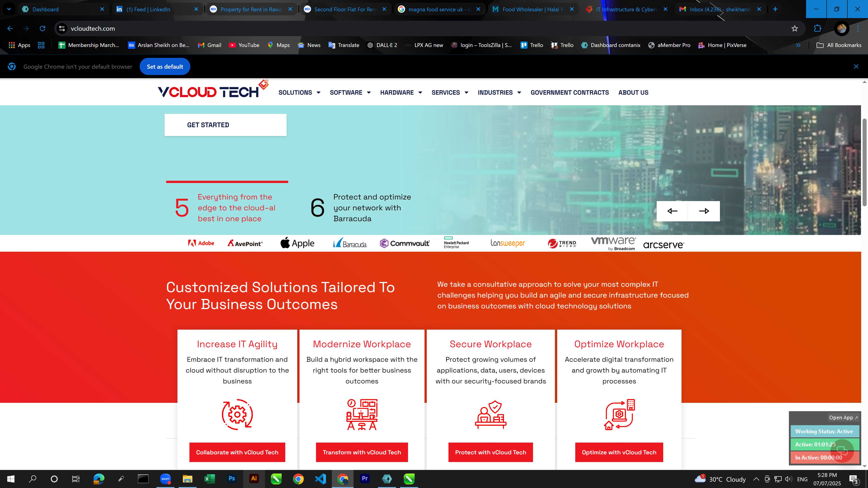868x488 pixels.
Task: Click the Trend Micro partner logo
Action: coord(562,243)
